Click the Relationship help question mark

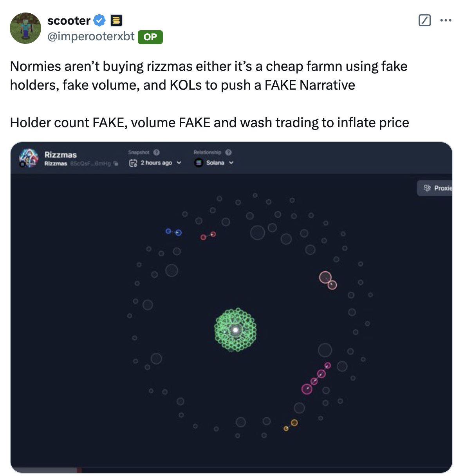(229, 152)
